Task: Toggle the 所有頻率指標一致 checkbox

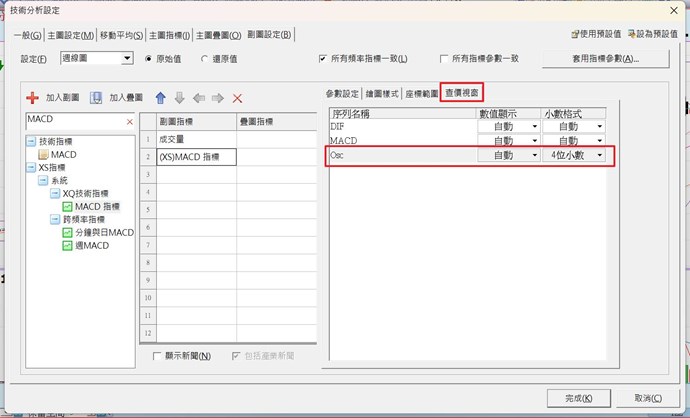Action: 323,59
